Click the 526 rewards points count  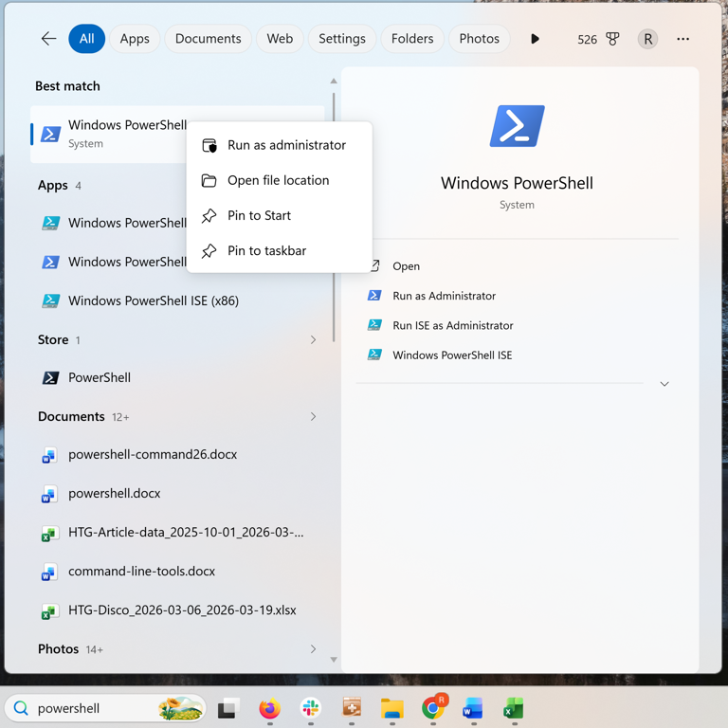point(587,40)
